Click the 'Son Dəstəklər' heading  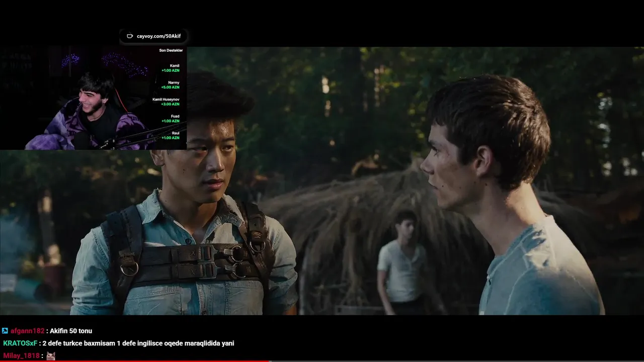pyautogui.click(x=171, y=50)
